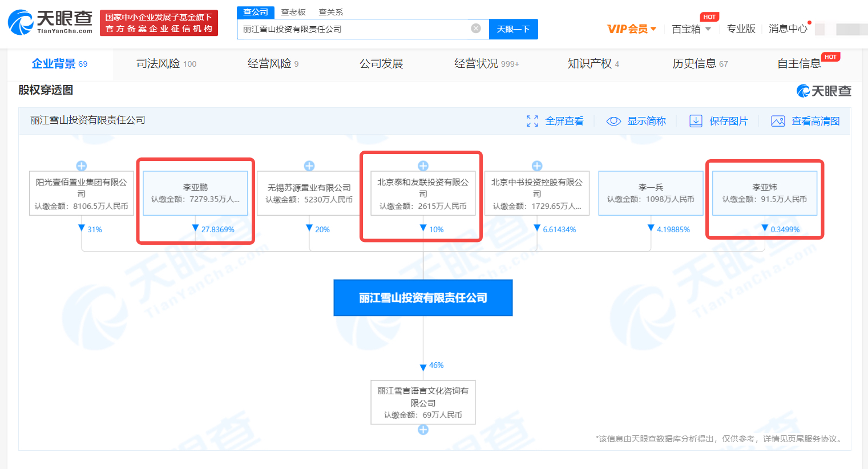Click 显示简称 link

647,121
